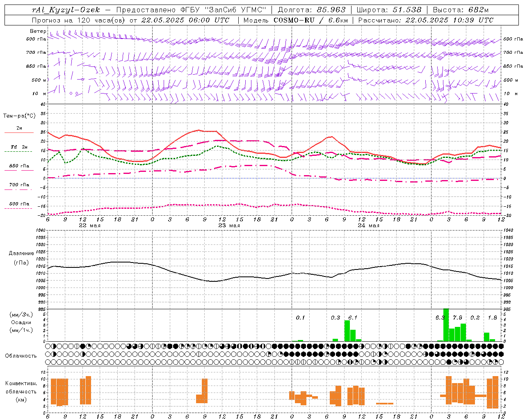Click the '(гПа)' pressure unit label
Screen dimensions: 525x420
21,263
